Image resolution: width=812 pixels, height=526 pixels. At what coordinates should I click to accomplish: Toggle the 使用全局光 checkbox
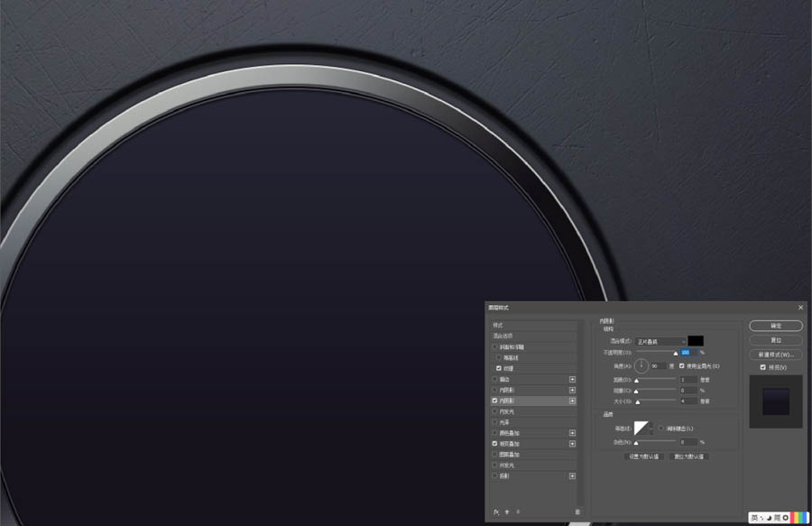tap(682, 365)
